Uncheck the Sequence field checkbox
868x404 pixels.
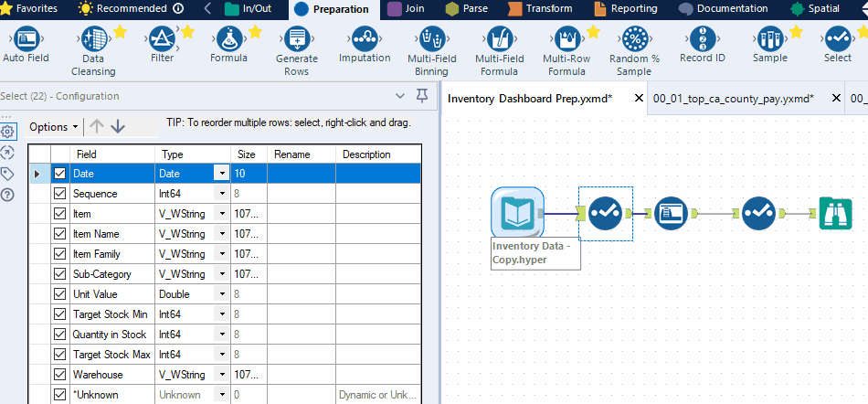click(x=59, y=194)
